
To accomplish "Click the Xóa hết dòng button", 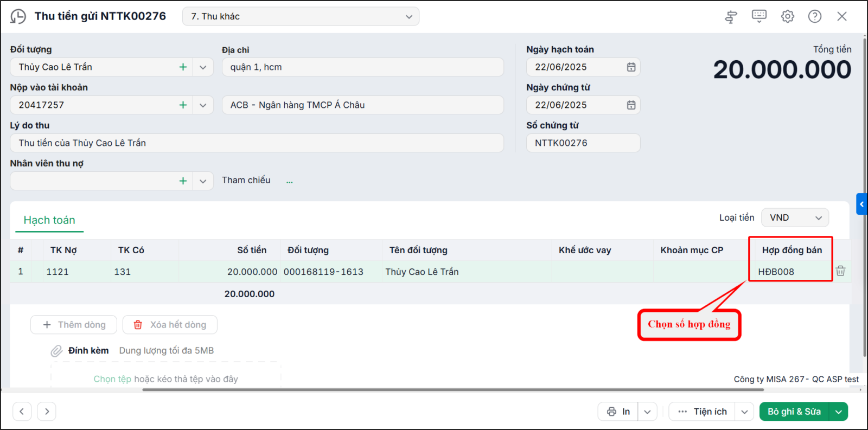I will tap(170, 325).
